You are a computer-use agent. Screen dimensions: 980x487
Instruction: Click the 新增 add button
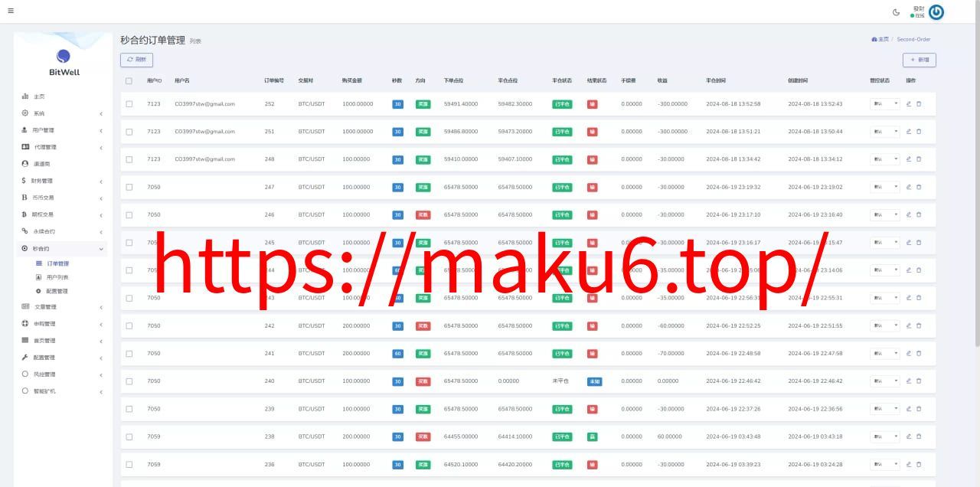tap(920, 59)
